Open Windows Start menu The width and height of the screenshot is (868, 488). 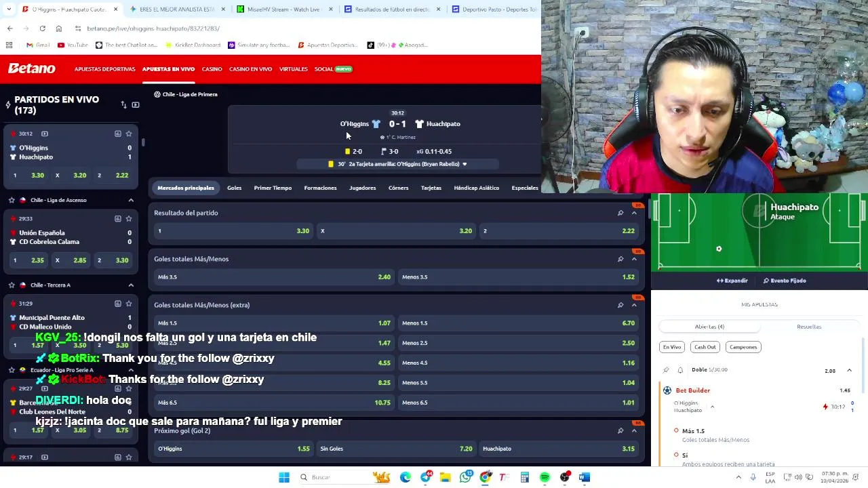coord(284,477)
